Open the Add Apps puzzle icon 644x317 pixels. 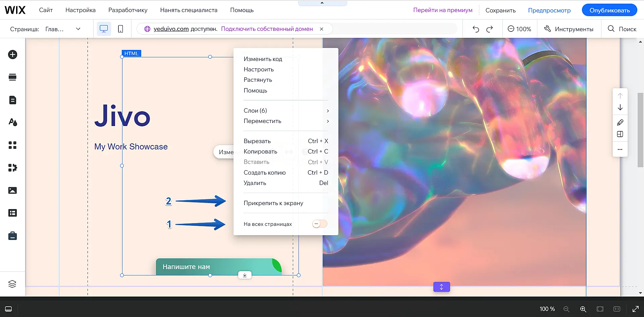pos(13,168)
